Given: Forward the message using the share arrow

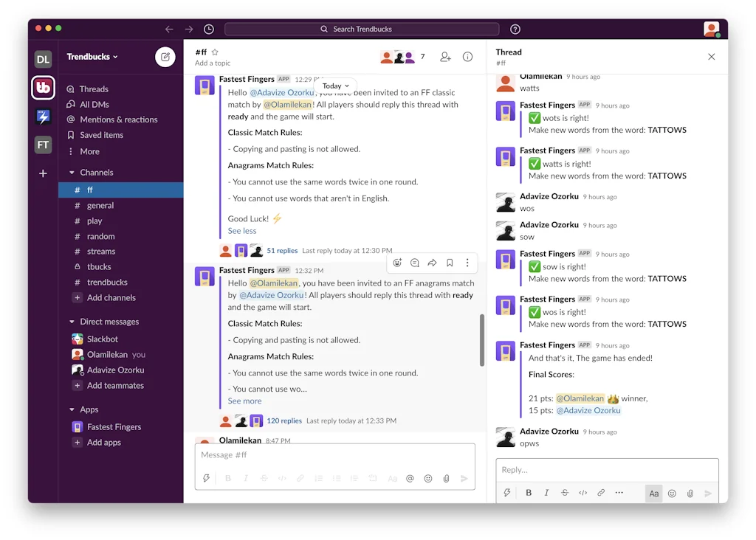Looking at the screenshot, I should click(432, 263).
